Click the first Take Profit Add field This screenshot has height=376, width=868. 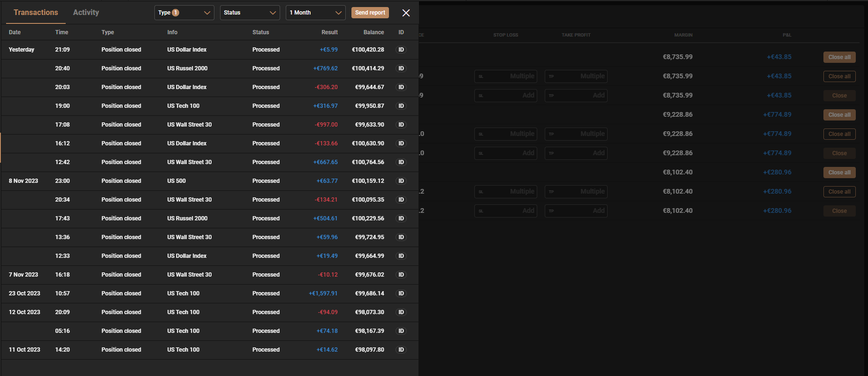(576, 96)
